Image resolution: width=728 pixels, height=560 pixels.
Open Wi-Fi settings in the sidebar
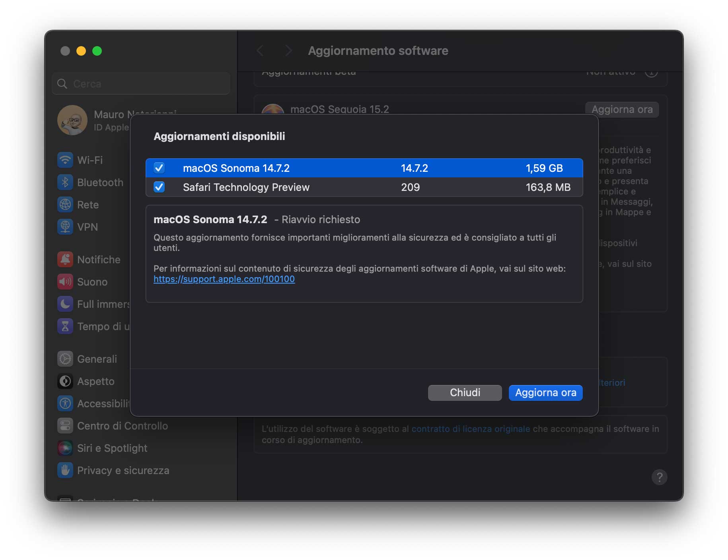[x=88, y=160]
